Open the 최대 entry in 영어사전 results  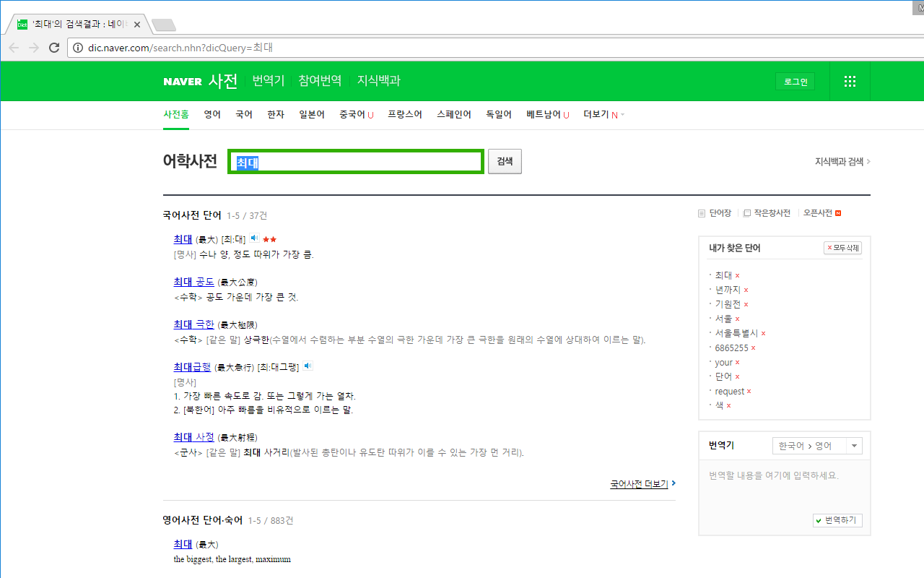click(x=183, y=544)
